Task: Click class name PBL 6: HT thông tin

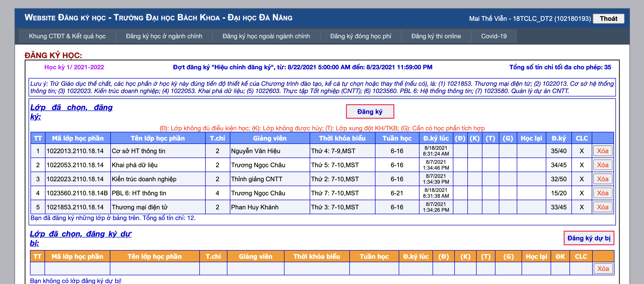Action: pyautogui.click(x=139, y=193)
